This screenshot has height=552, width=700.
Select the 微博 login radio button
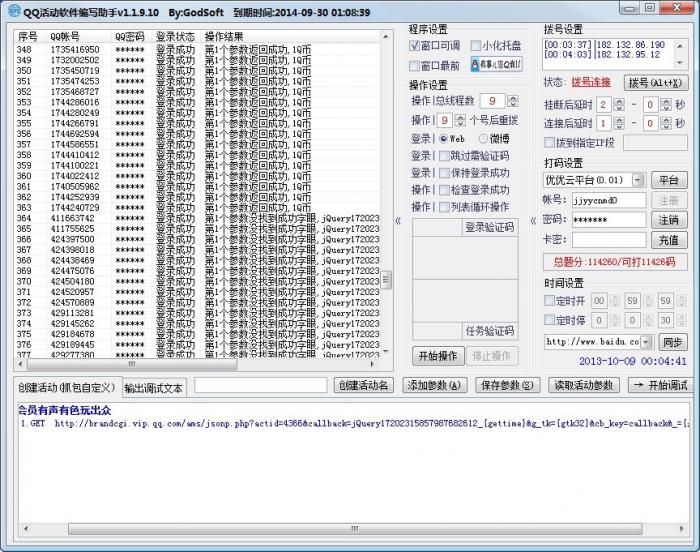[x=483, y=139]
